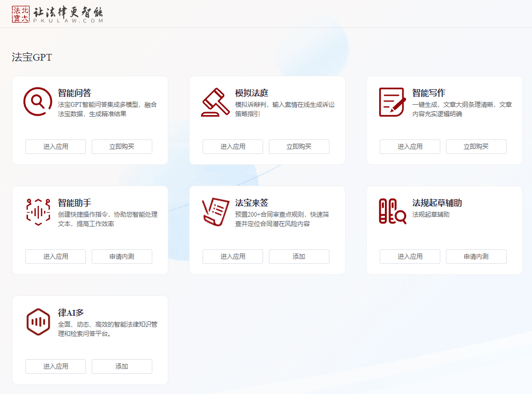The width and height of the screenshot is (532, 394).
Task: Click 添加 on 法宝来签 card
Action: coord(299,257)
